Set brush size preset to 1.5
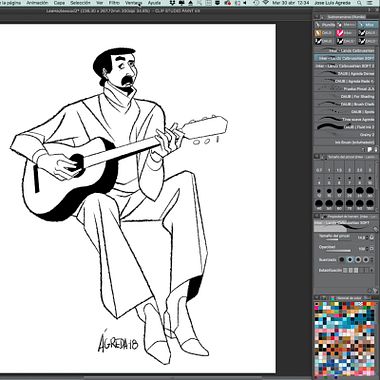This screenshot has width=380, height=380. click(x=339, y=167)
